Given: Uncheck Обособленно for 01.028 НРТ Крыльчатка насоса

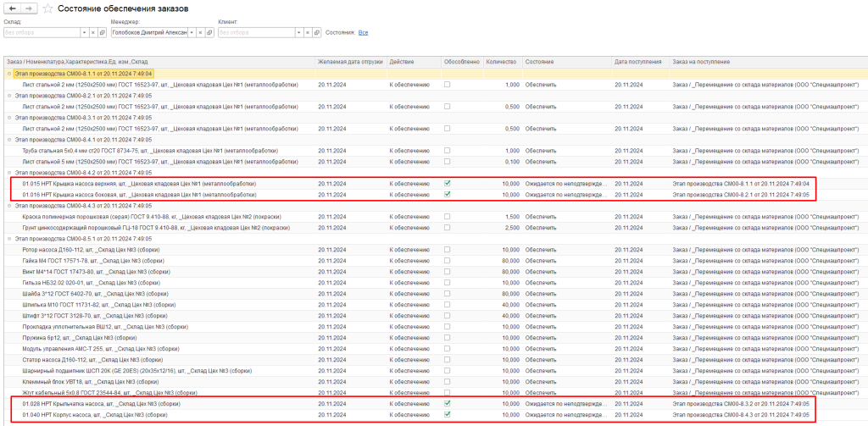Looking at the screenshot, I should coord(448,403).
